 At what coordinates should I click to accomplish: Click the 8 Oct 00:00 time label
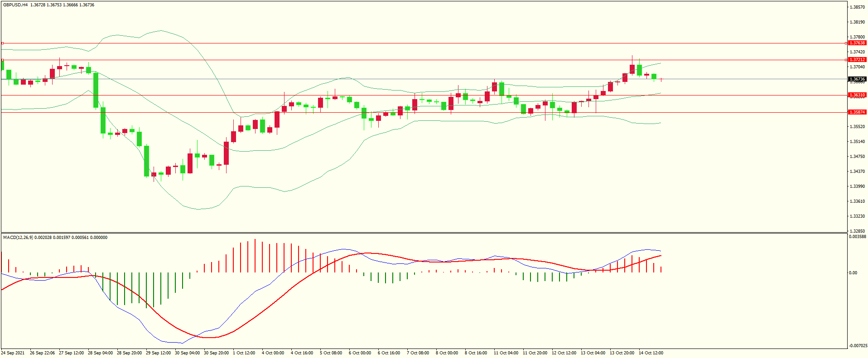[447, 353]
